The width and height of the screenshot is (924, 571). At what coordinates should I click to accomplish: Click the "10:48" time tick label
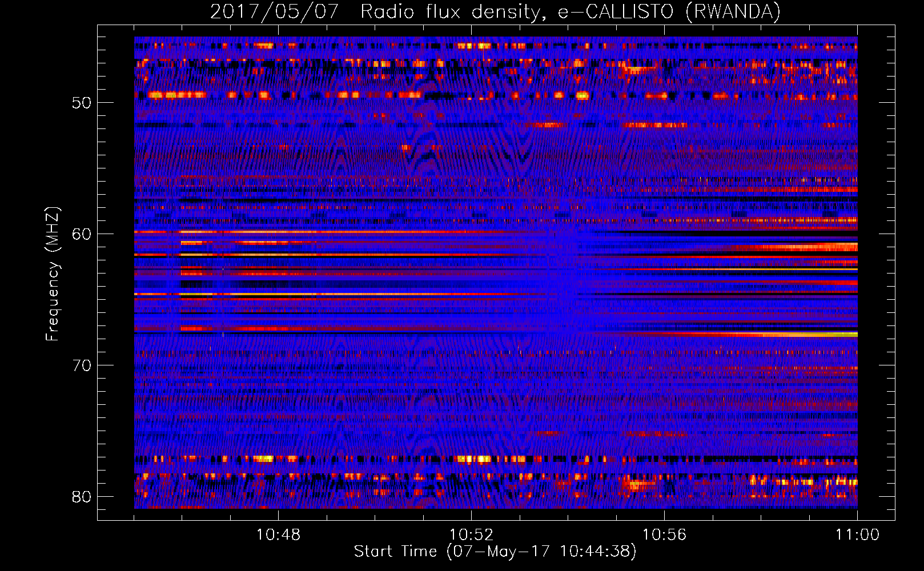279,535
